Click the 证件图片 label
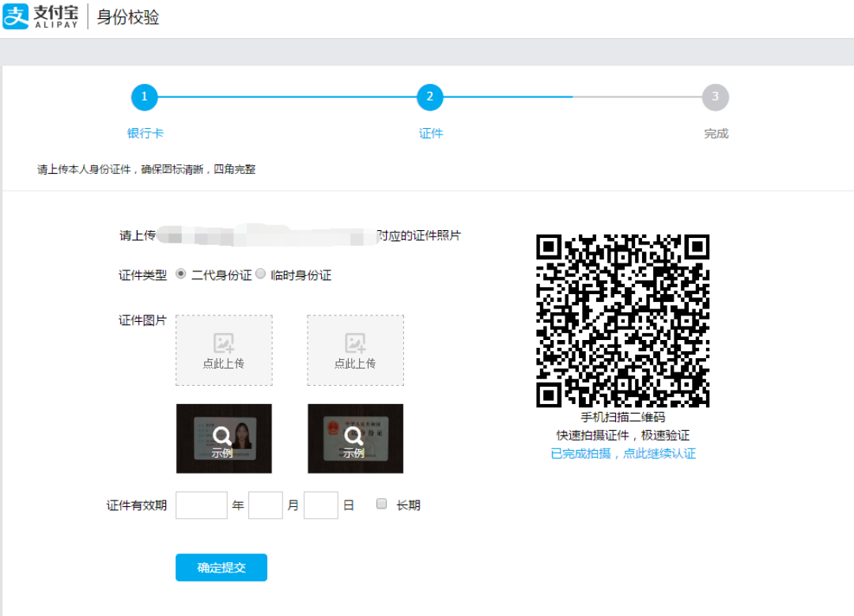The height and width of the screenshot is (616, 854). tap(142, 320)
